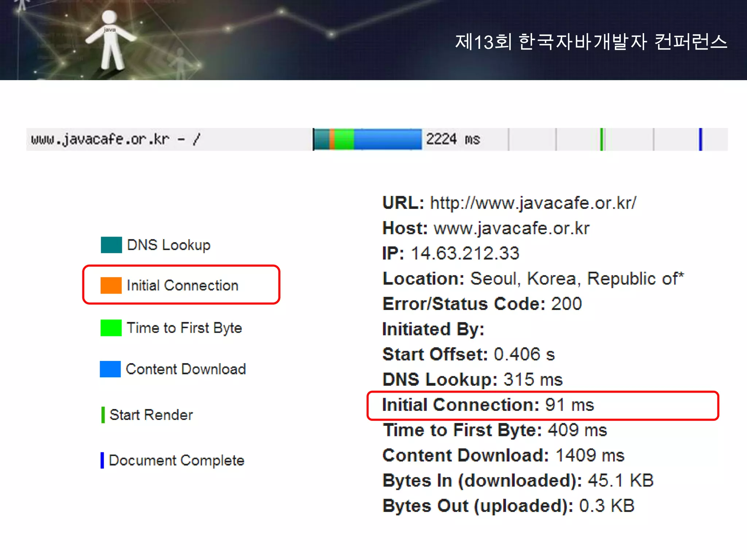Click the blue download segment of the waterfall bar
The height and width of the screenshot is (560, 747).
388,139
